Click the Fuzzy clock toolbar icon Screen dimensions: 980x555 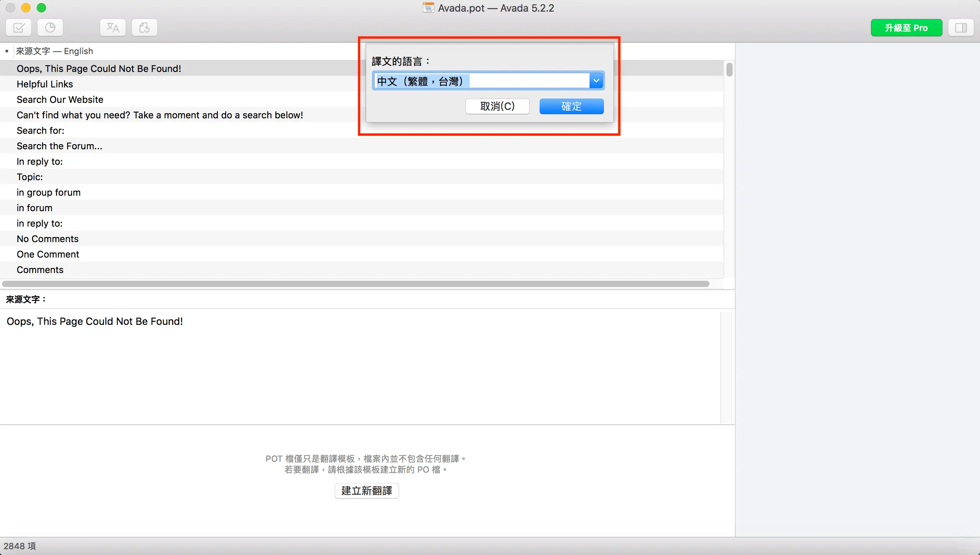click(x=50, y=27)
